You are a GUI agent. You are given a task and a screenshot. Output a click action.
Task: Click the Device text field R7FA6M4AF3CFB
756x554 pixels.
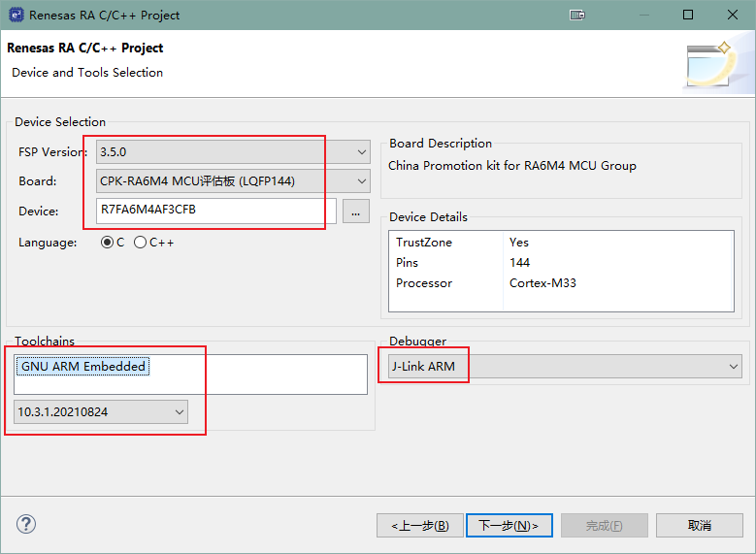coord(215,211)
